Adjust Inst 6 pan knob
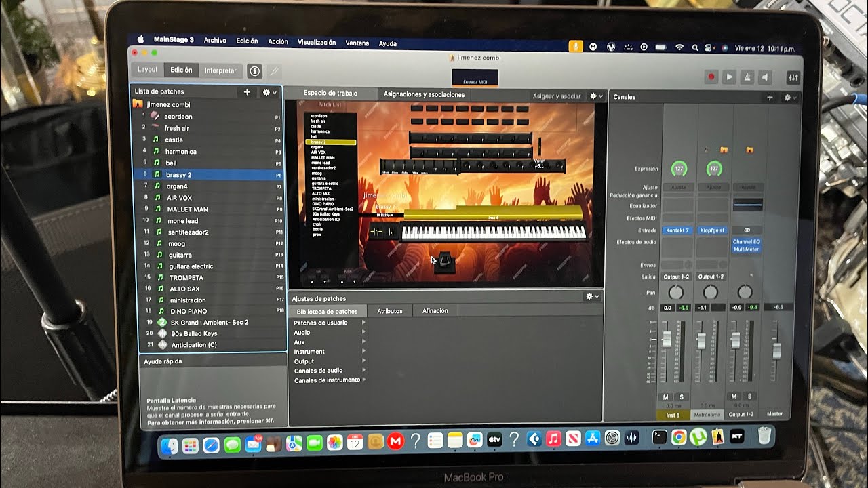The image size is (868, 488). (675, 292)
